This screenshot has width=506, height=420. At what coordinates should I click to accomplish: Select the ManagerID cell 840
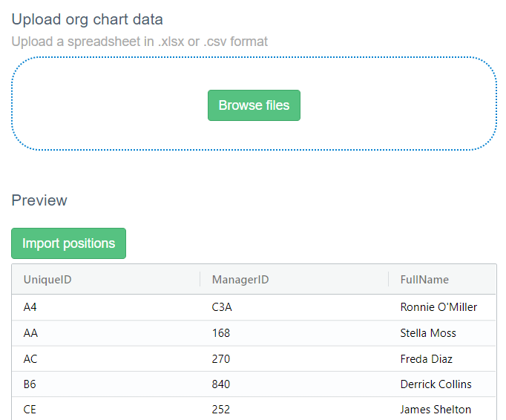pos(221,384)
